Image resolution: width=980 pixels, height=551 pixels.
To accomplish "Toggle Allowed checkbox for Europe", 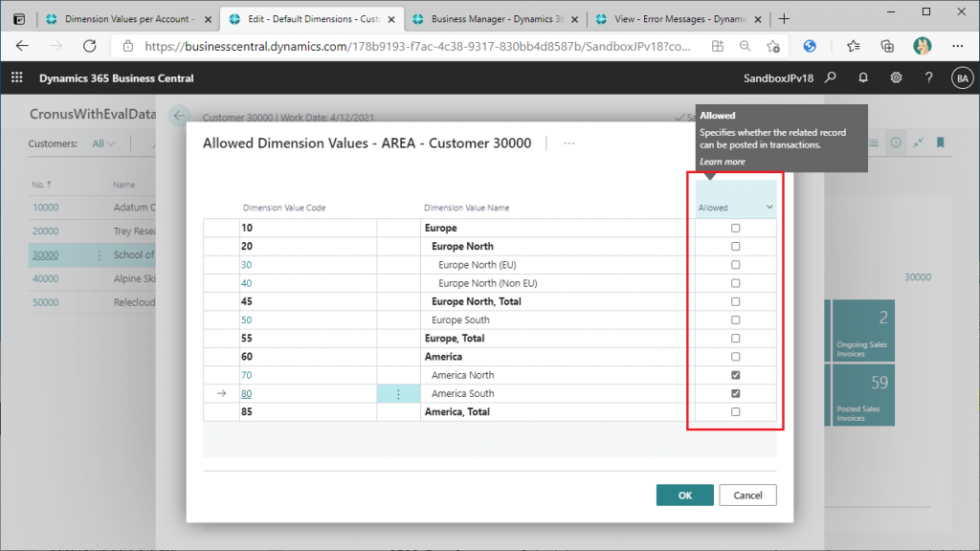I will pos(736,228).
